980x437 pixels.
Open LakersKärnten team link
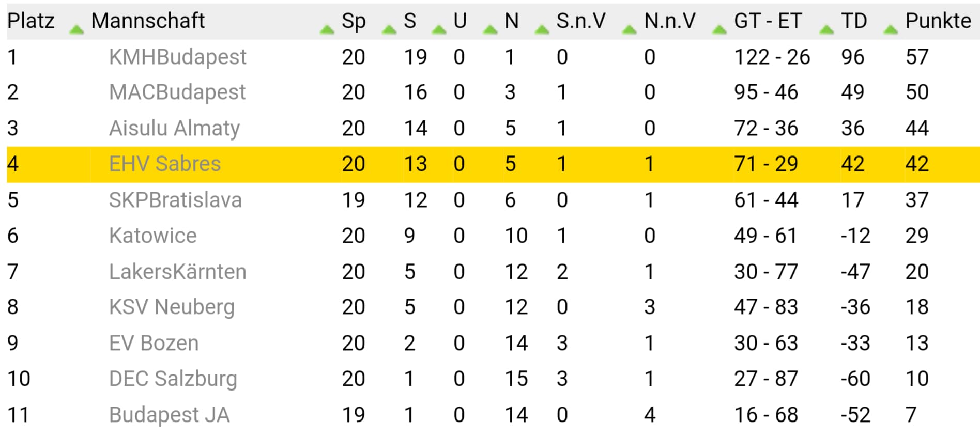coord(178,271)
